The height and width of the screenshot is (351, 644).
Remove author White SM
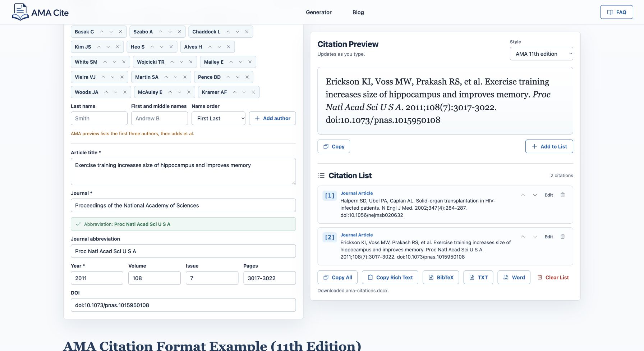124,62
